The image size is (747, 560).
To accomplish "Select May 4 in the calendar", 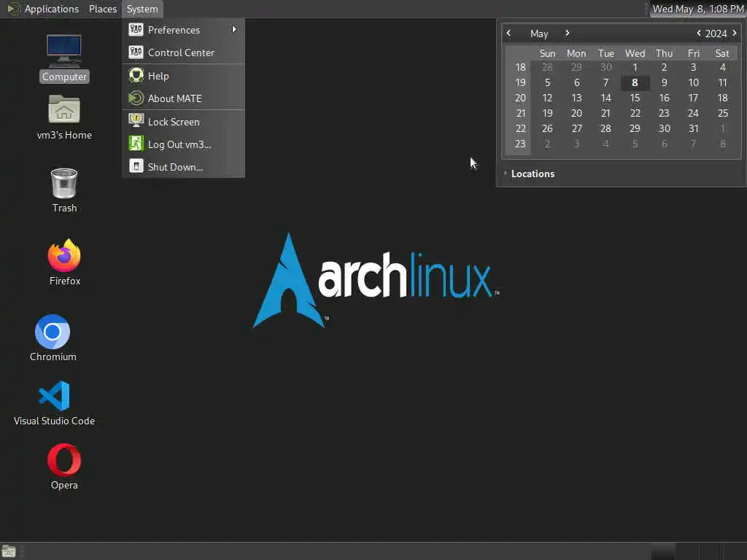I will [x=722, y=67].
